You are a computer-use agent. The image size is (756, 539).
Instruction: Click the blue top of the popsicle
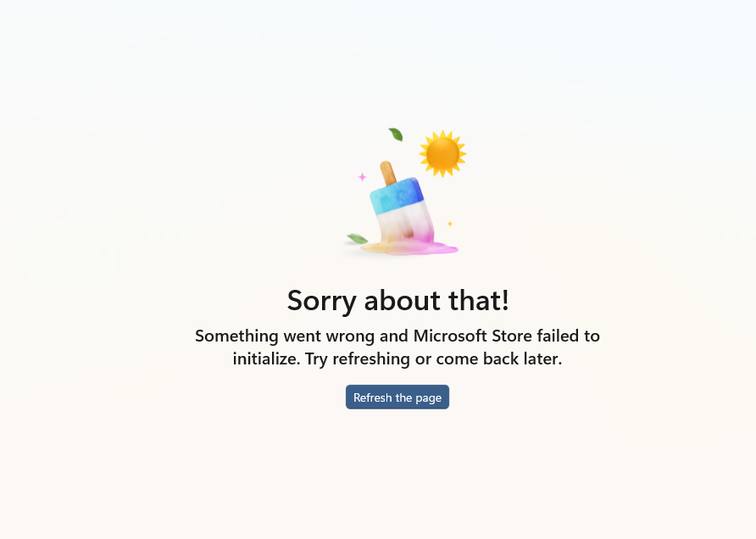tap(397, 196)
